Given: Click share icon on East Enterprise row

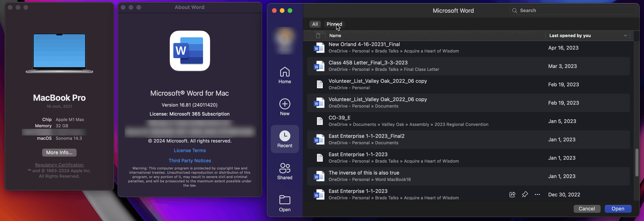Looking at the screenshot, I should [x=512, y=194].
